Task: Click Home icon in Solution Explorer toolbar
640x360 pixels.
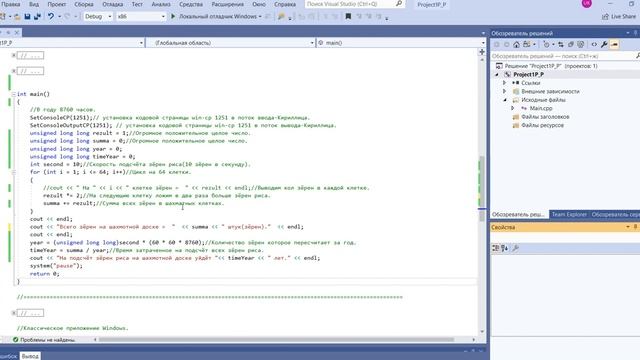Action: coord(516,44)
